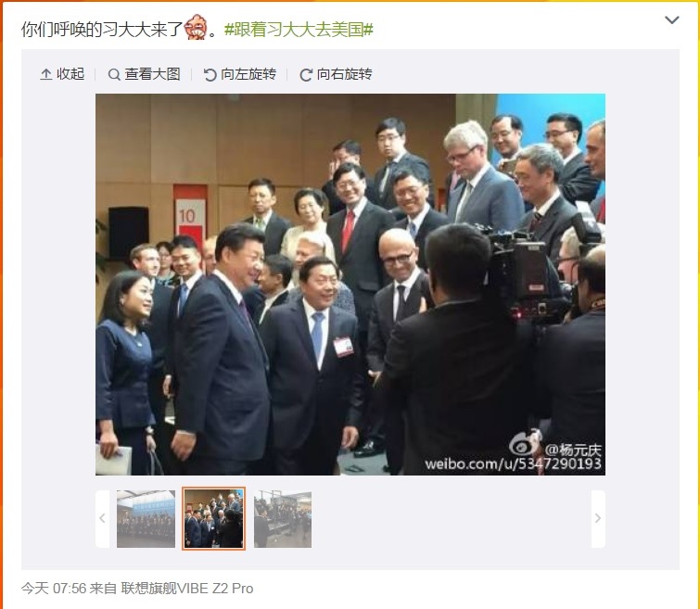Open the 联想旗舰VIBE Z2 Pro source link
This screenshot has height=609, width=700.
(187, 589)
